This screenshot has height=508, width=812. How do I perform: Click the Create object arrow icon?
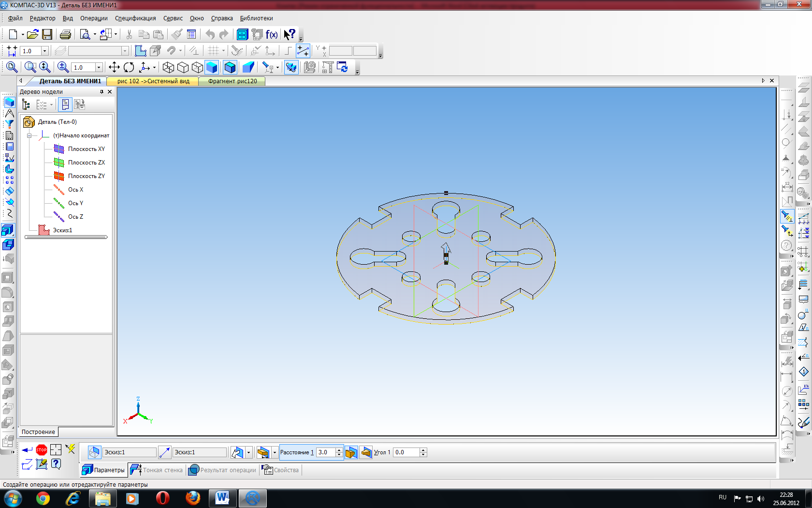coord(27,449)
